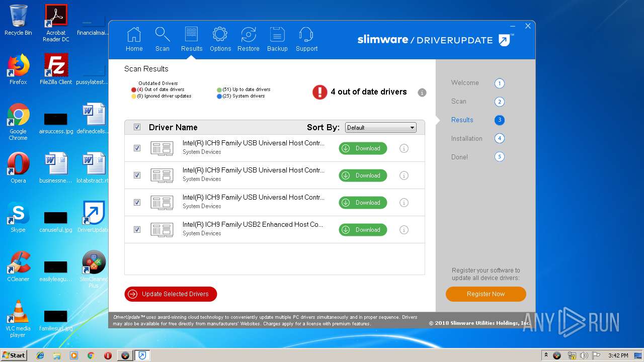Show hidden tray icons arrow

coord(546,355)
